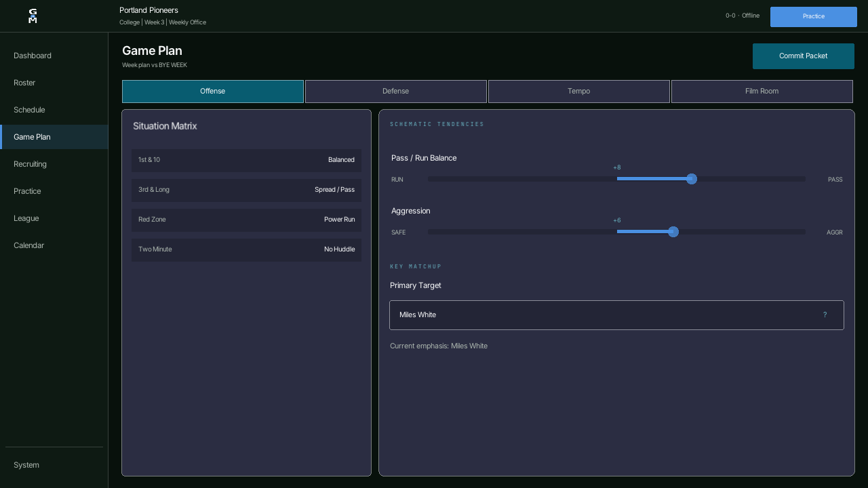
Task: Click the Situation Matrix heading
Action: [x=165, y=126]
